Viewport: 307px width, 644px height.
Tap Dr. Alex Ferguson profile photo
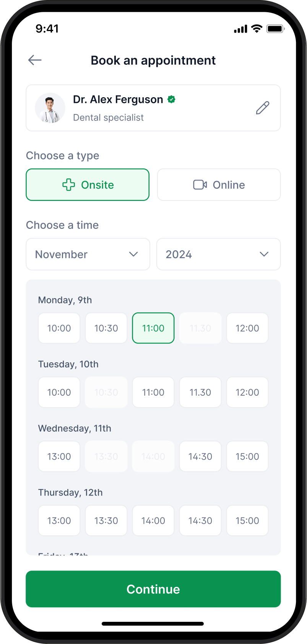(x=50, y=108)
